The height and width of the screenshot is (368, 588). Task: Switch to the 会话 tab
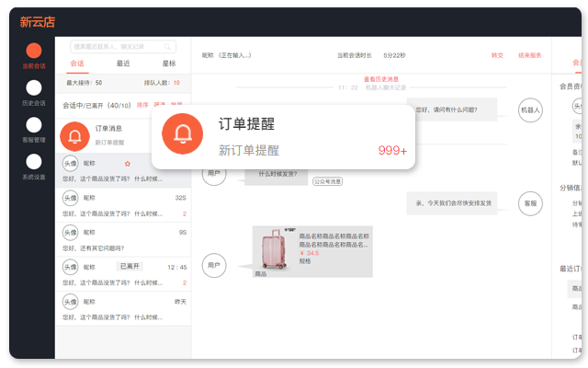(77, 63)
